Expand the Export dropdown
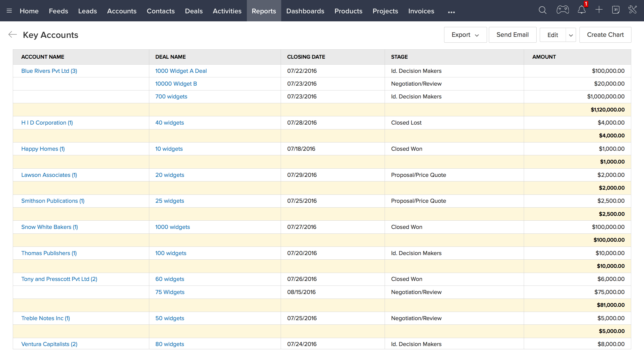Screen dimensions: 644x361 [x=465, y=35]
